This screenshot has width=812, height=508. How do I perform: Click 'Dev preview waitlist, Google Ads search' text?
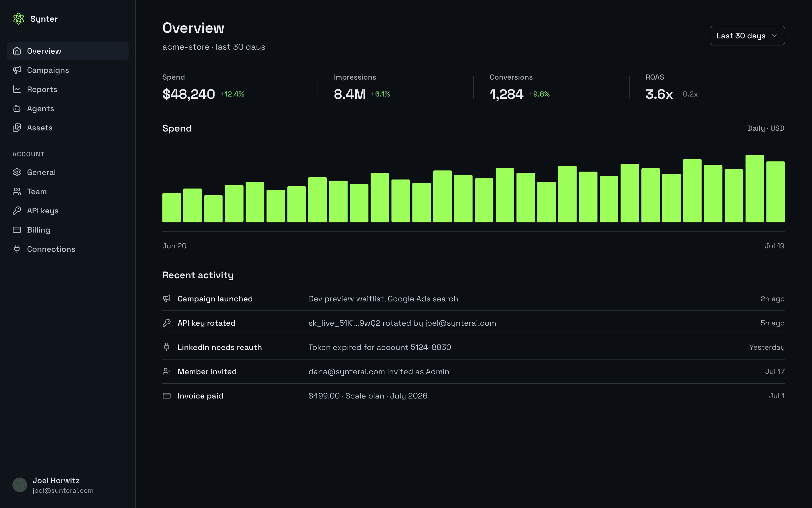pyautogui.click(x=383, y=299)
